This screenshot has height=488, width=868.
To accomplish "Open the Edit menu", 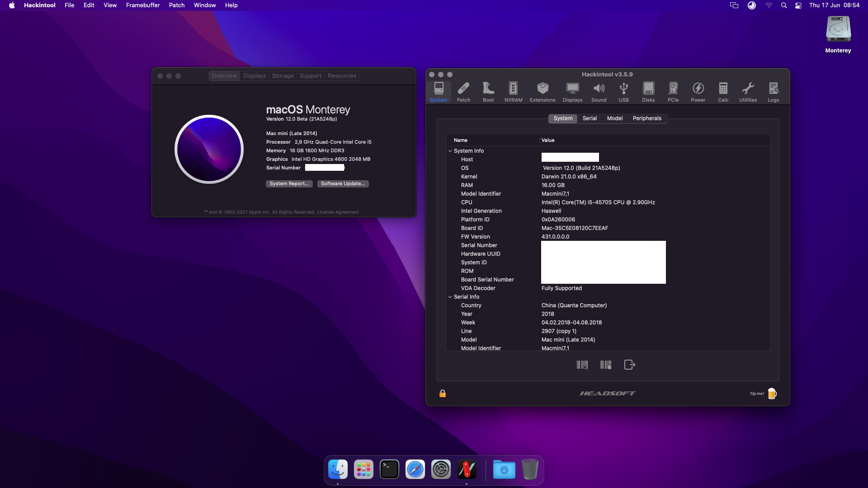I will pos(89,5).
